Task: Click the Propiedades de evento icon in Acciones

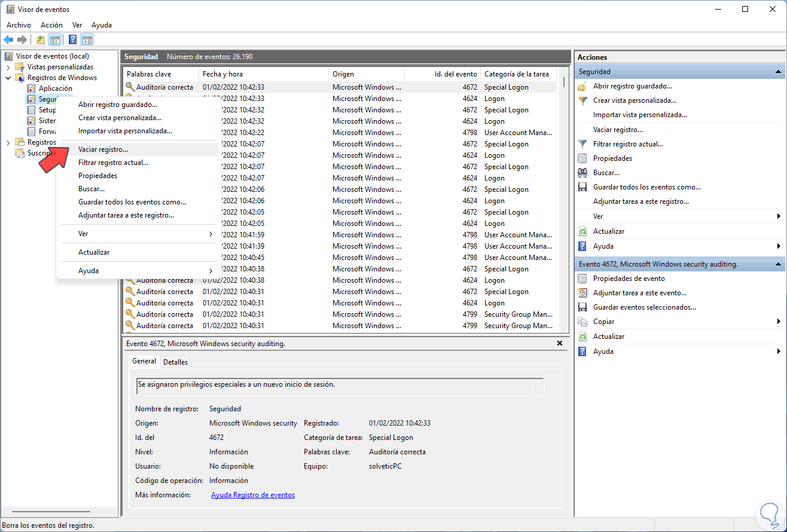Action: point(582,279)
